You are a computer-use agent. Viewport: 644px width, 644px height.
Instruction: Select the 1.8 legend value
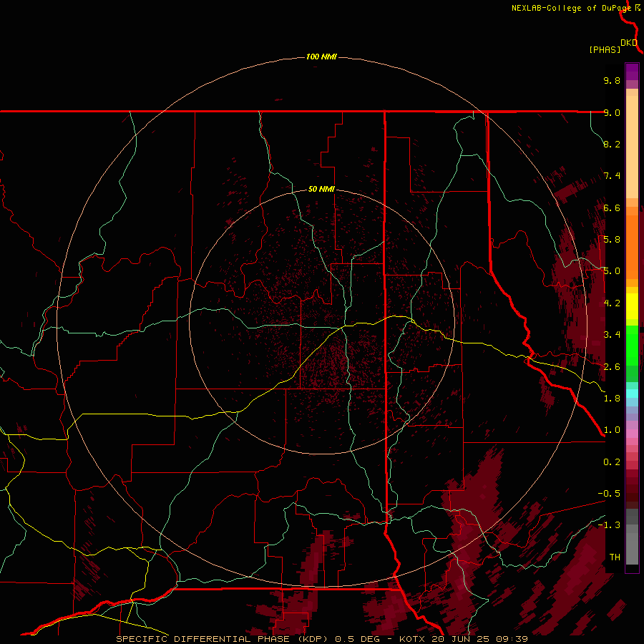point(612,399)
